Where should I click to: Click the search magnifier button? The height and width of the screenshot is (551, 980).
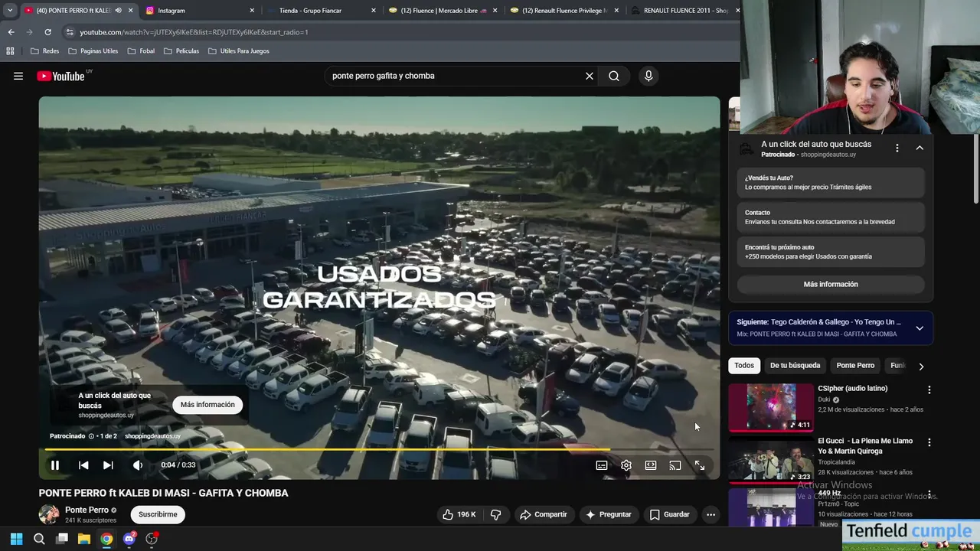[614, 76]
